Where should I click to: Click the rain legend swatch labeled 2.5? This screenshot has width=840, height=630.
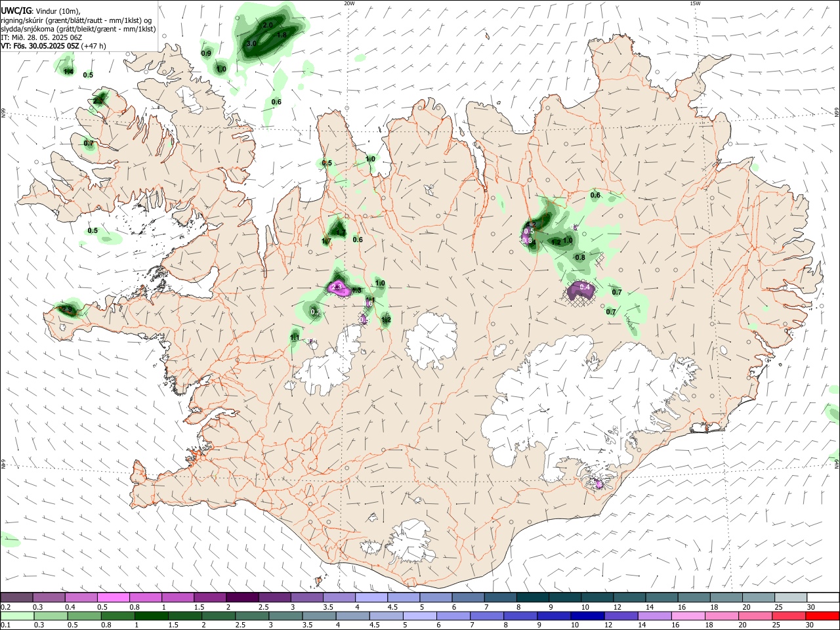(251, 616)
